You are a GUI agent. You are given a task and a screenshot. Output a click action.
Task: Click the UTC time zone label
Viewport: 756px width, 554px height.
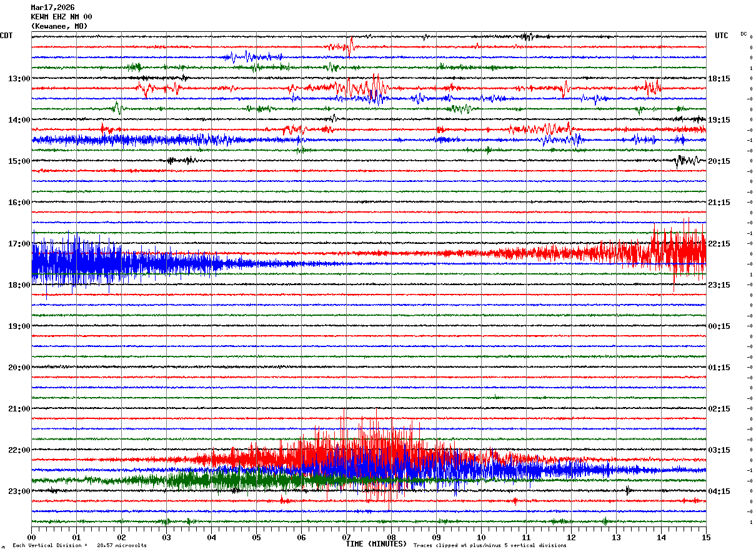pyautogui.click(x=722, y=36)
